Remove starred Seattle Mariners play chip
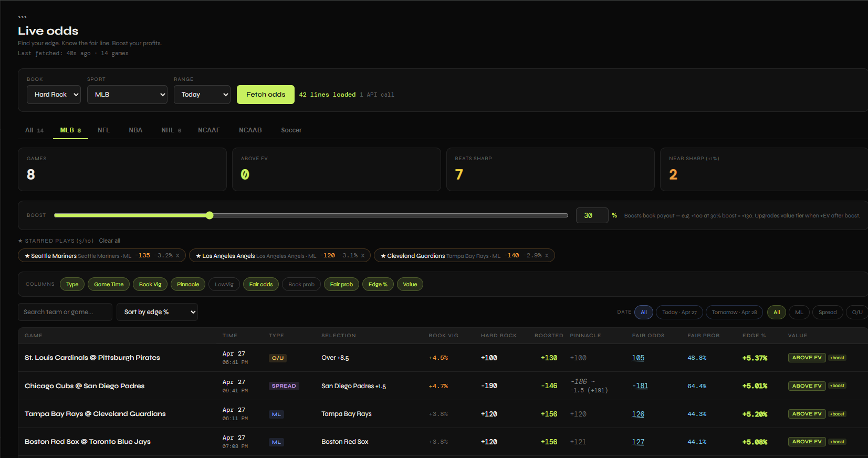868x458 pixels. tap(177, 256)
